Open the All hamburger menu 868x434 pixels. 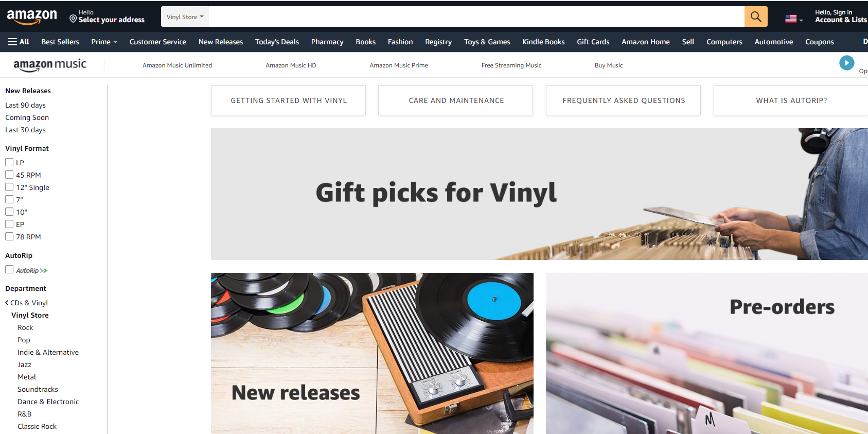pyautogui.click(x=19, y=42)
